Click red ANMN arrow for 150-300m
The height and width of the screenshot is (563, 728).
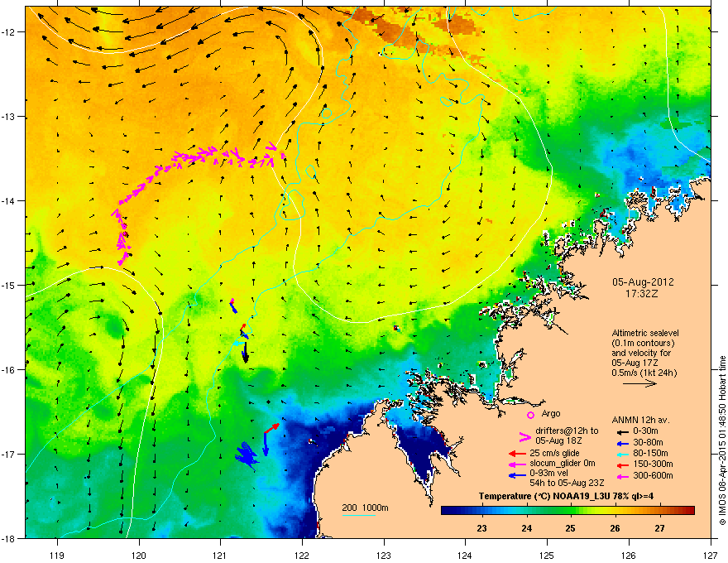[x=623, y=464]
